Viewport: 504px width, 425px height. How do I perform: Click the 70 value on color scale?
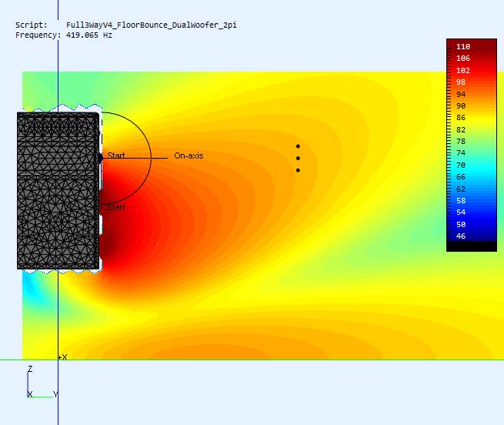click(461, 165)
